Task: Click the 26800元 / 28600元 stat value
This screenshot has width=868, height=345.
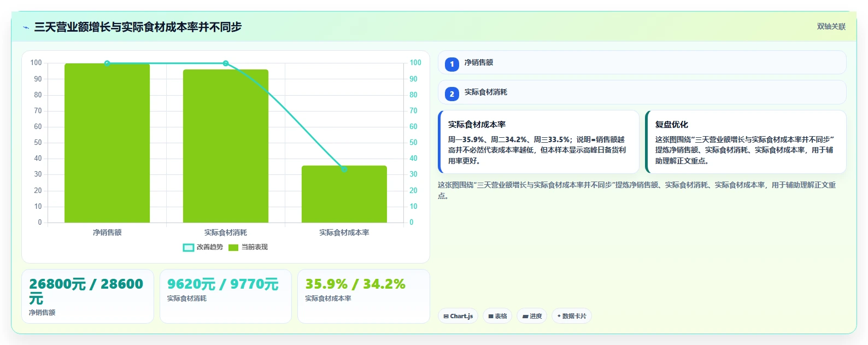Action: tap(86, 291)
